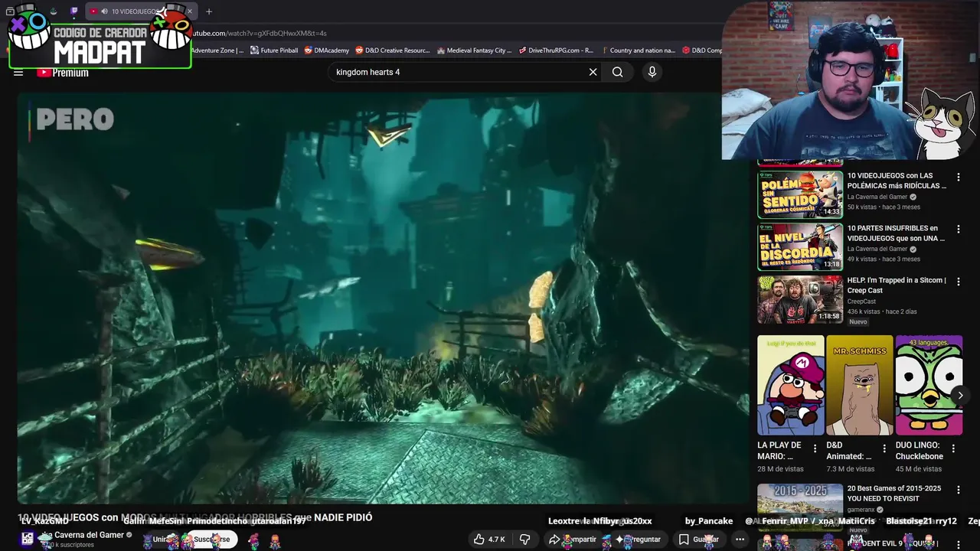Click the magnifier search button
The image size is (980, 551).
[x=617, y=72]
